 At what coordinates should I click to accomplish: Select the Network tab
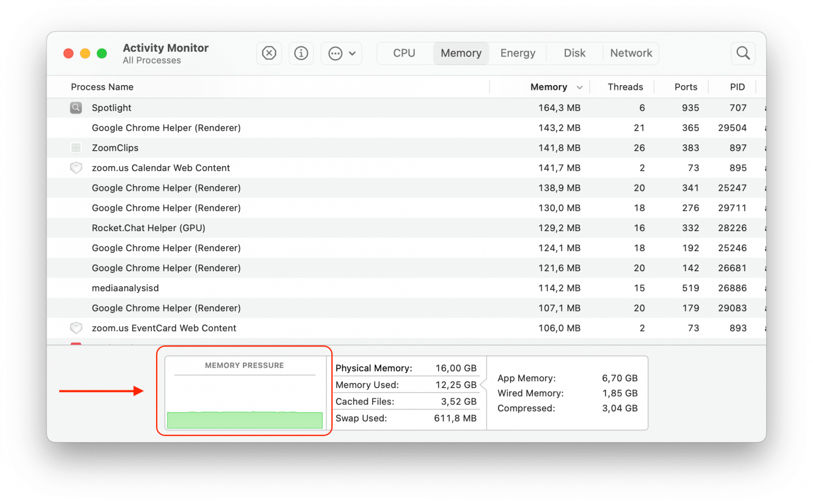tap(631, 53)
